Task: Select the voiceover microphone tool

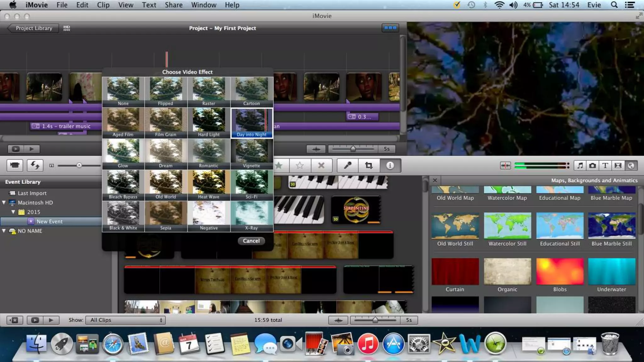Action: point(347,165)
